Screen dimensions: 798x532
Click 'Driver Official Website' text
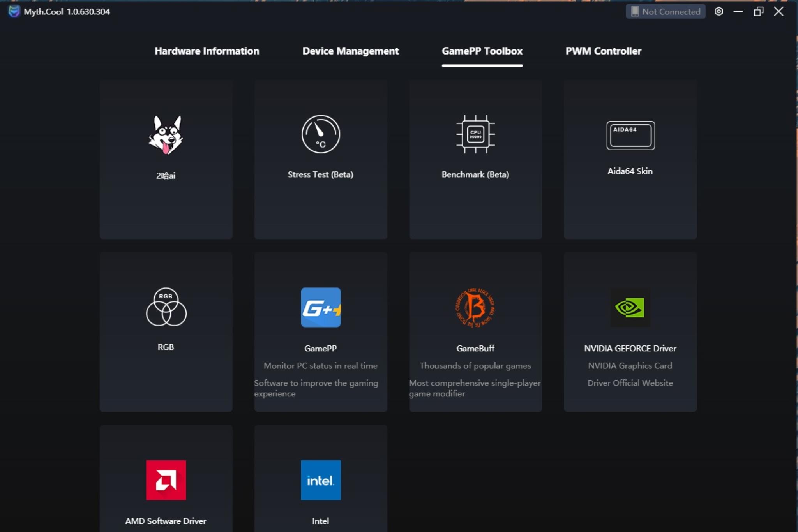pos(630,383)
